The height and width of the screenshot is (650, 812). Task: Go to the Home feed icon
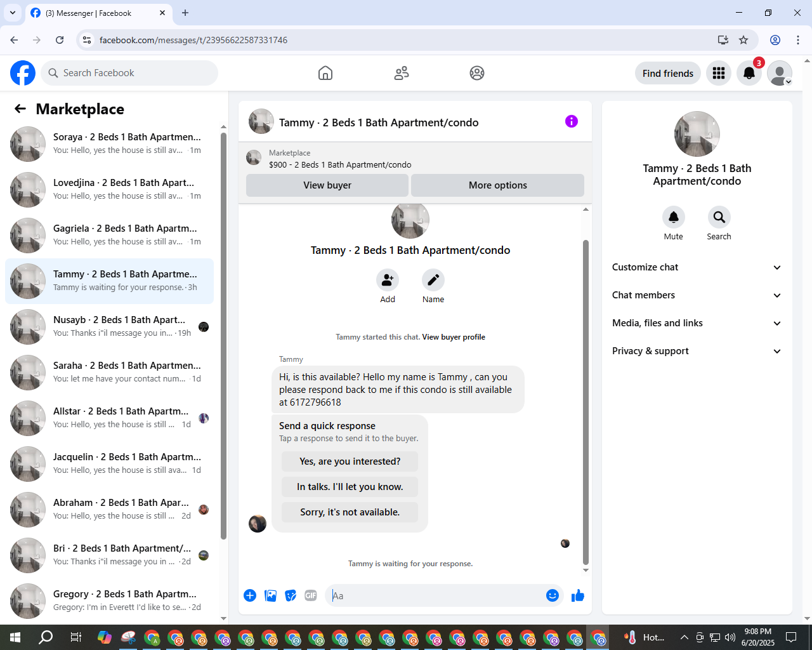pos(325,73)
